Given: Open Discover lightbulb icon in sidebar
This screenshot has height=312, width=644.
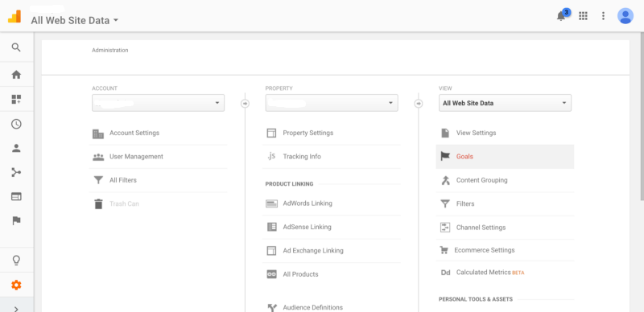Looking at the screenshot, I should (16, 261).
